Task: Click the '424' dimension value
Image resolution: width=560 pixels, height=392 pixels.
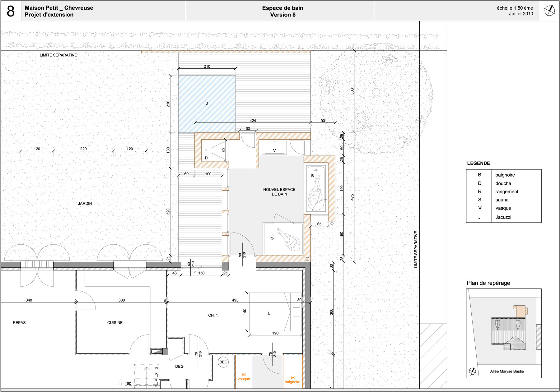Action: coord(253,121)
